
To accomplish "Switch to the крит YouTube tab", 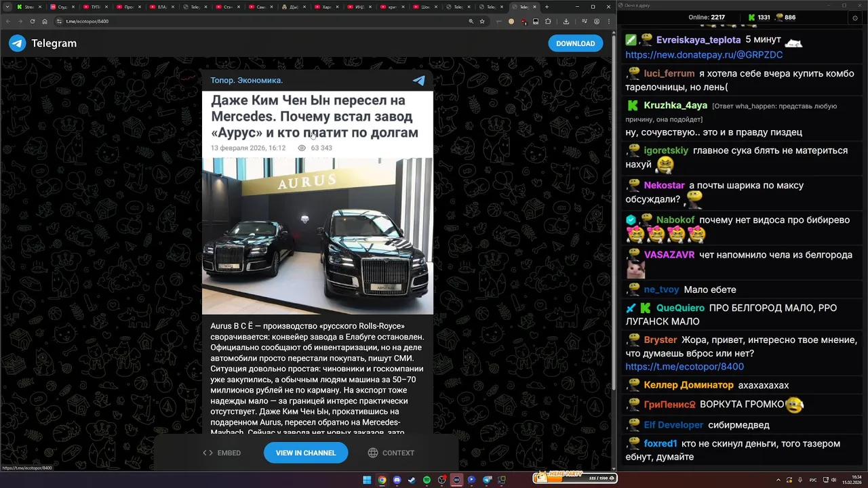I will click(x=393, y=7).
